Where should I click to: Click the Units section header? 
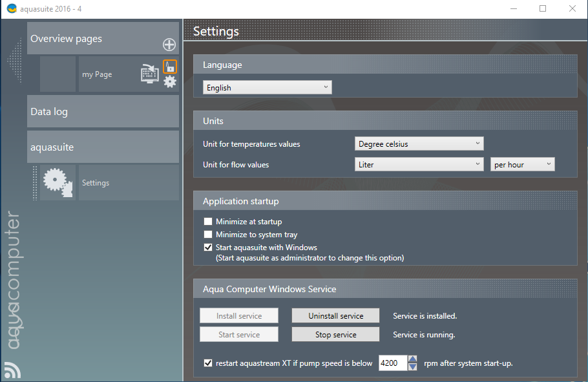385,121
